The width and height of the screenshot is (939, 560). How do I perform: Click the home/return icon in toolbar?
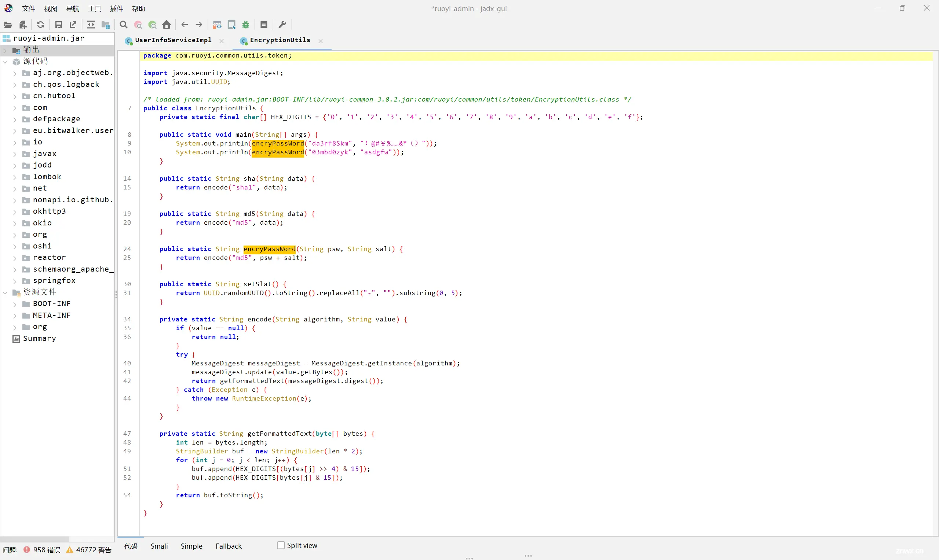click(x=166, y=25)
